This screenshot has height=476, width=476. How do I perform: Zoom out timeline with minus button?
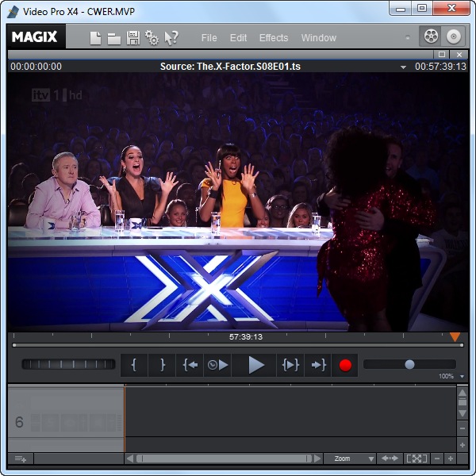click(437, 459)
